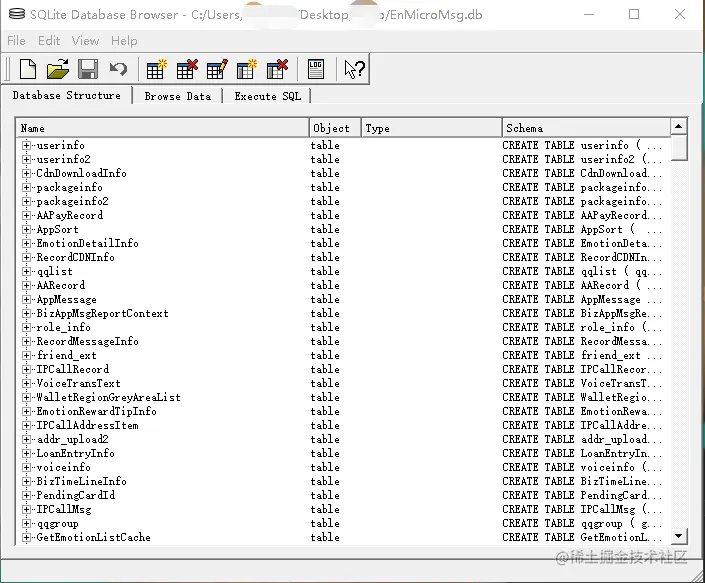Select the RecordMessageInfo table row
Screen dimensions: 705x583
[x=343, y=341]
